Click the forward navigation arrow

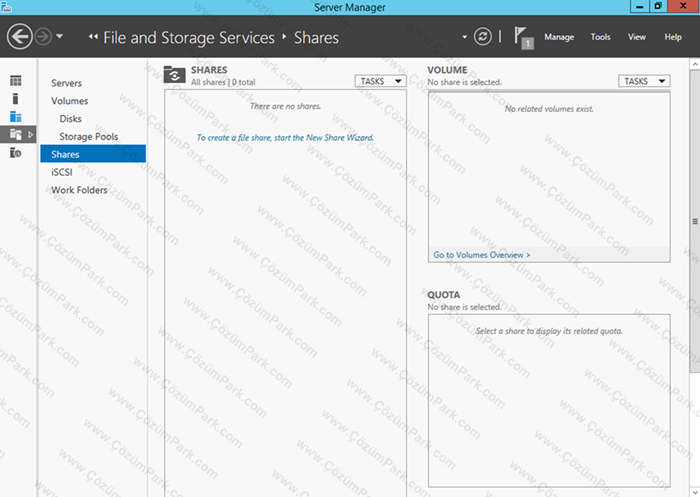[x=43, y=37]
